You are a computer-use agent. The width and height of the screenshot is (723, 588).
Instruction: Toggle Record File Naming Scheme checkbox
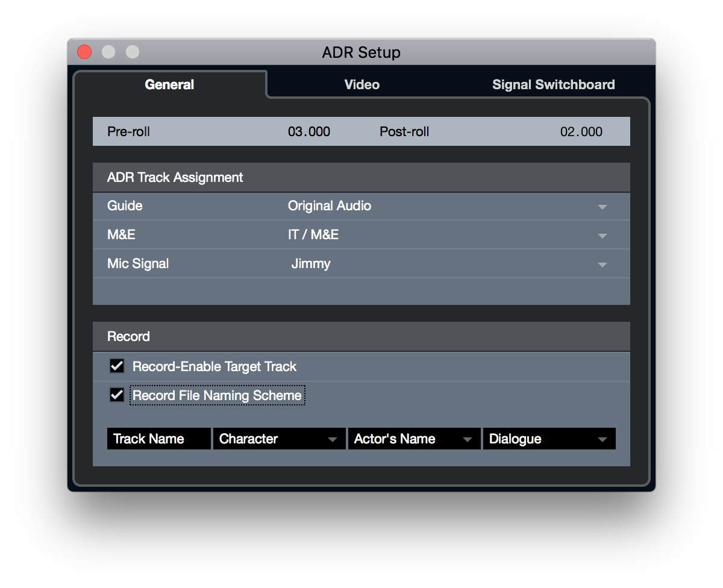click(117, 395)
